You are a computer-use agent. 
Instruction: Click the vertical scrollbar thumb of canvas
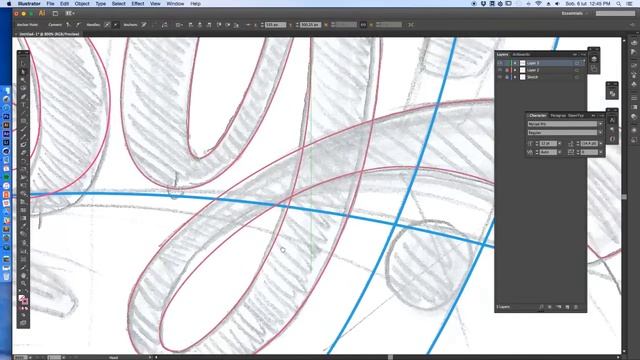[624, 197]
